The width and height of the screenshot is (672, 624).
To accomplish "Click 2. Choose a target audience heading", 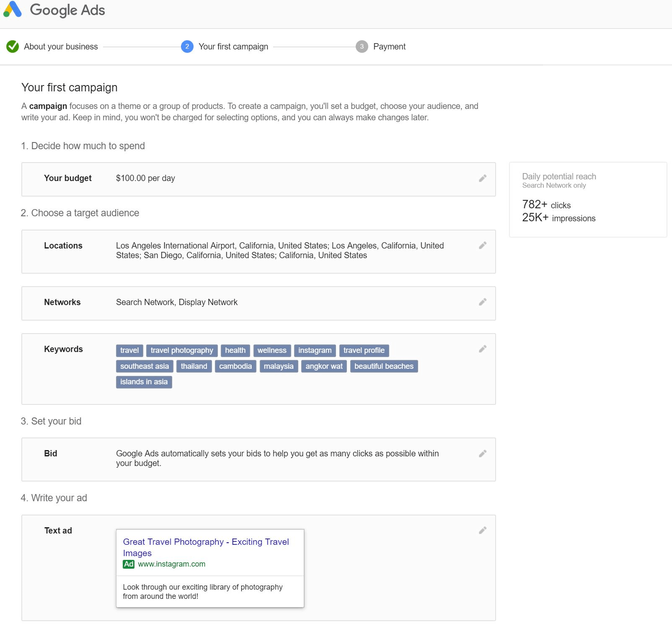I will 80,213.
